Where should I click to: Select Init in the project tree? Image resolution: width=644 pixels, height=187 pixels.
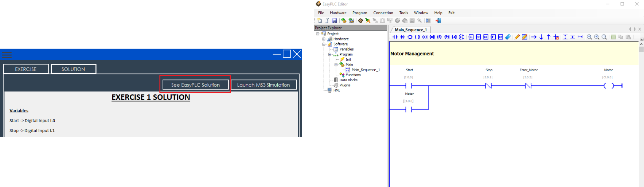[348, 59]
